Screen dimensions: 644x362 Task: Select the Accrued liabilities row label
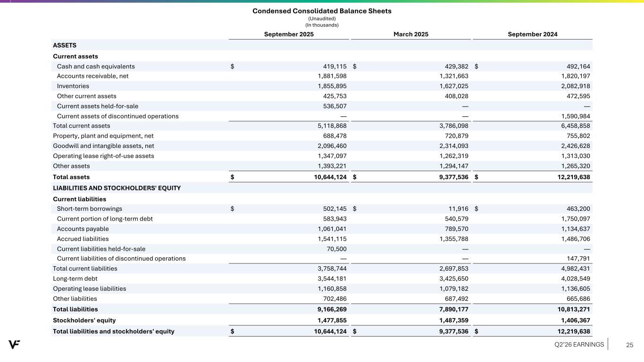click(x=83, y=239)
